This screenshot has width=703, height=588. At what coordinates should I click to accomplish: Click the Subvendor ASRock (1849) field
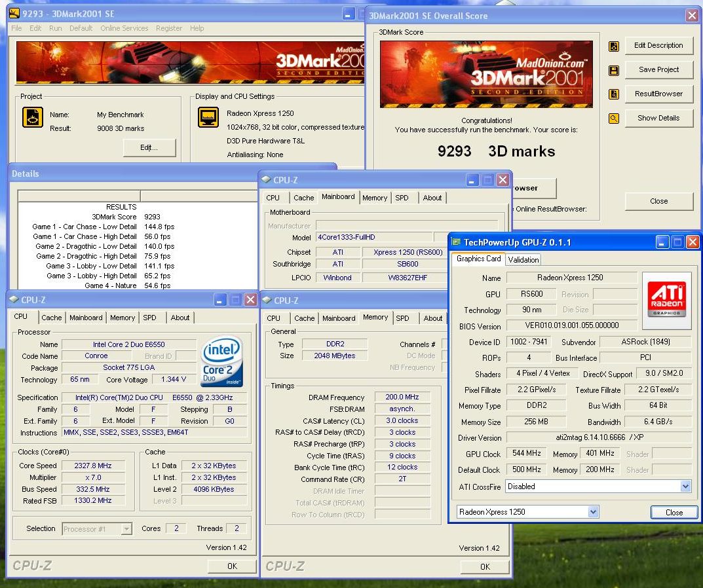click(645, 342)
